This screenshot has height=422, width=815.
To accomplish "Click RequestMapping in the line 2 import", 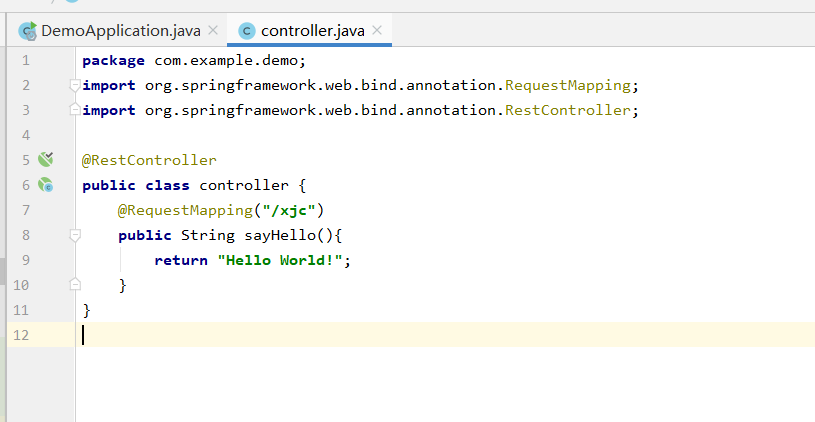I will pyautogui.click(x=568, y=85).
